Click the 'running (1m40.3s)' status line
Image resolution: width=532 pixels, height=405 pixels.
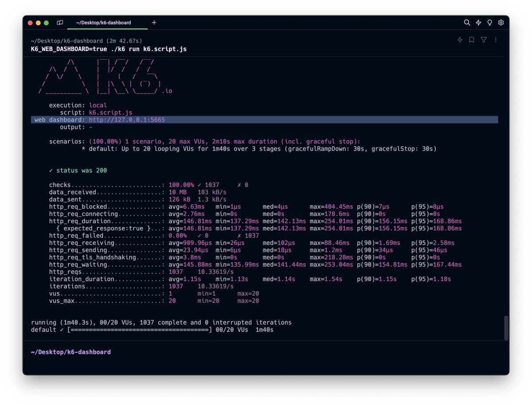[x=161, y=323]
